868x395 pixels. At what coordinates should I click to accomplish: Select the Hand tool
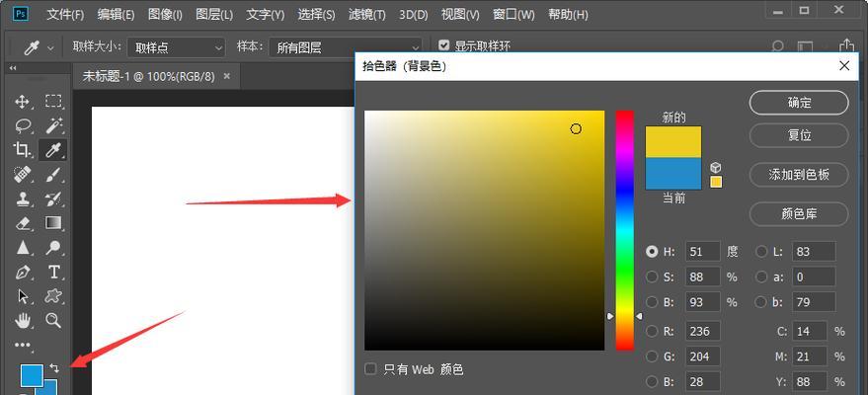coord(22,320)
